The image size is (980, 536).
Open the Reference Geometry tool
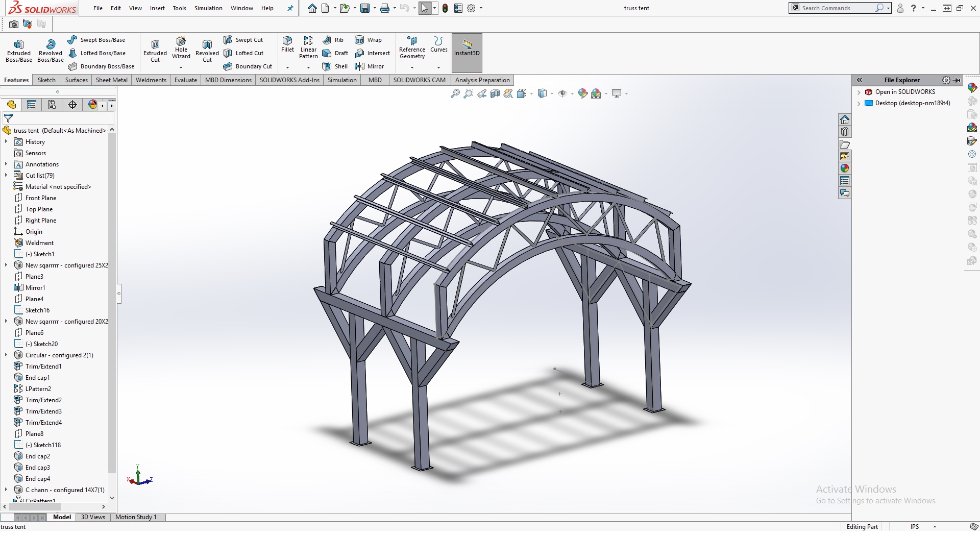412,47
